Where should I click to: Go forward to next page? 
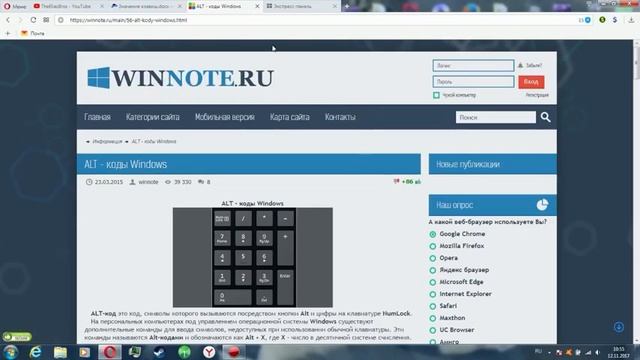(20, 20)
